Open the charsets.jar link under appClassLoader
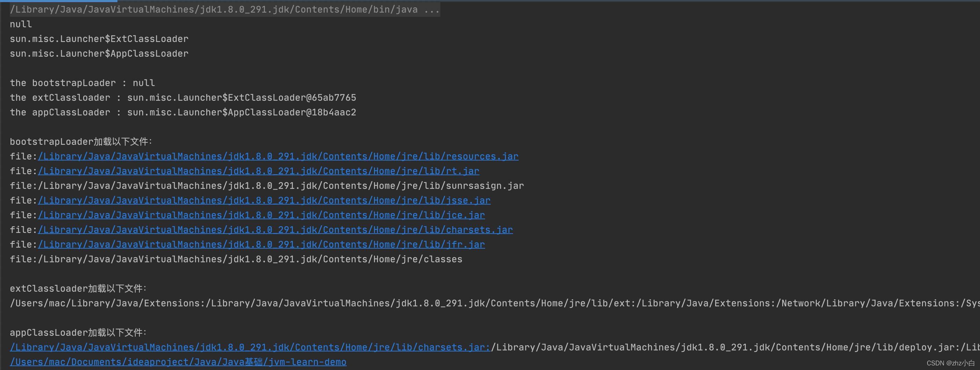 (x=250, y=348)
